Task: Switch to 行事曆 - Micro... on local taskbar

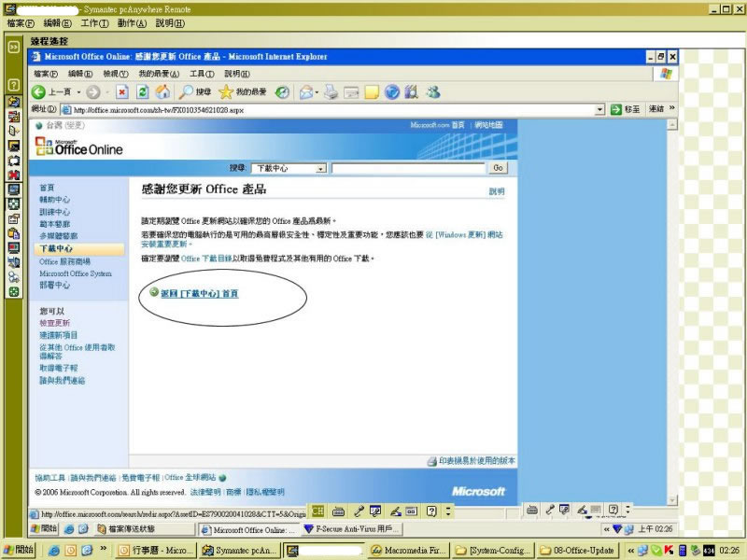Action: click(156, 551)
